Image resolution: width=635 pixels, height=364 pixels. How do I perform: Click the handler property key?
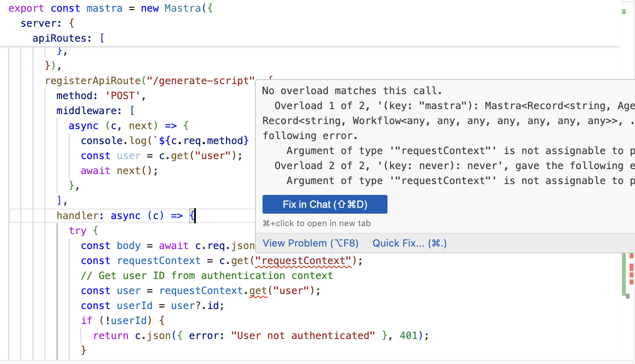pos(77,216)
